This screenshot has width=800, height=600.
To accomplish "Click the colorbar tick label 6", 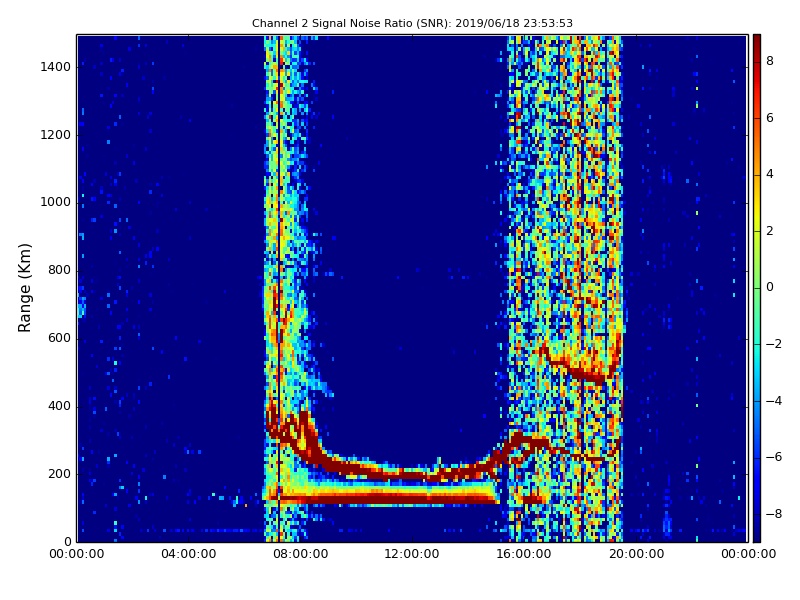I will [770, 118].
